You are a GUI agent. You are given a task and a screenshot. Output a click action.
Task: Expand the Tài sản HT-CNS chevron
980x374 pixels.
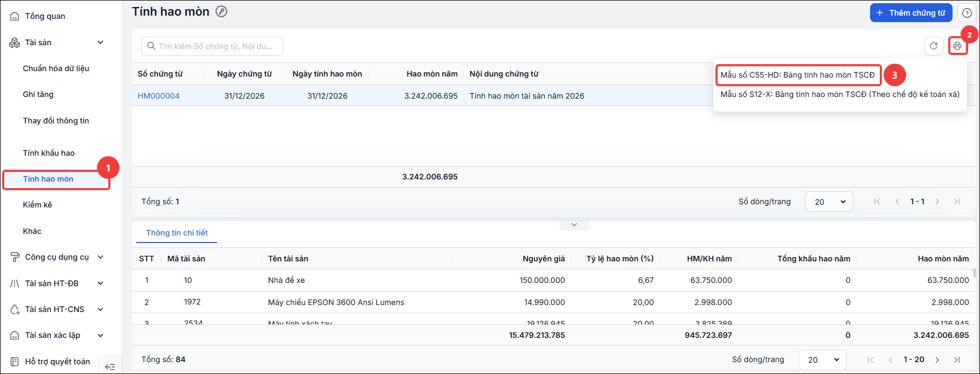[100, 309]
